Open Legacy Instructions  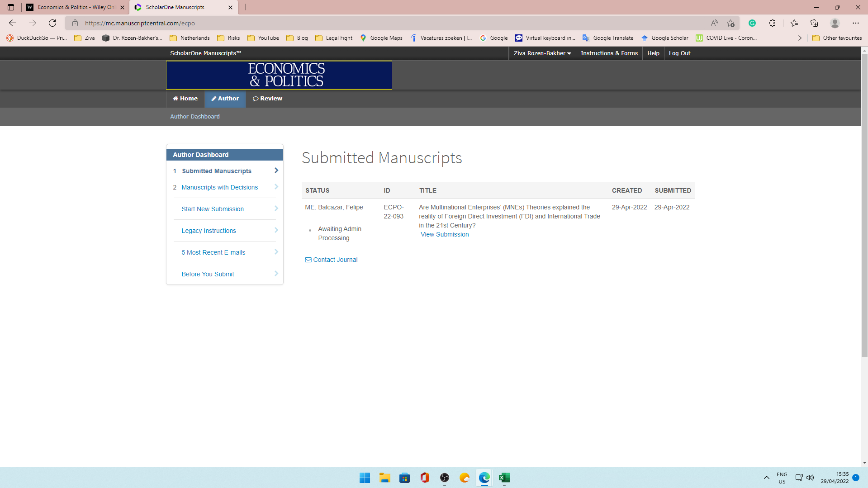[x=209, y=231]
